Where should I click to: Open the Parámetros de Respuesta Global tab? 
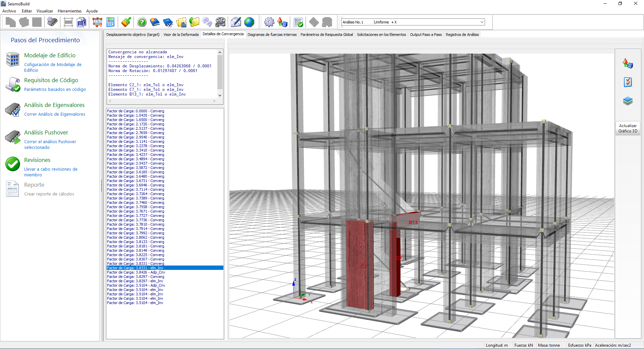pyautogui.click(x=326, y=35)
